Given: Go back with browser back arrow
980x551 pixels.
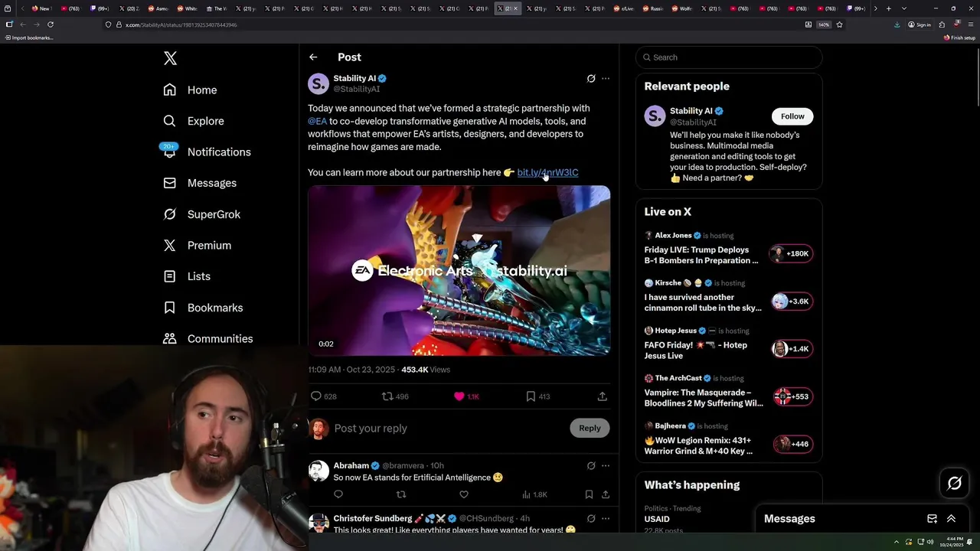Looking at the screenshot, I should (22, 24).
